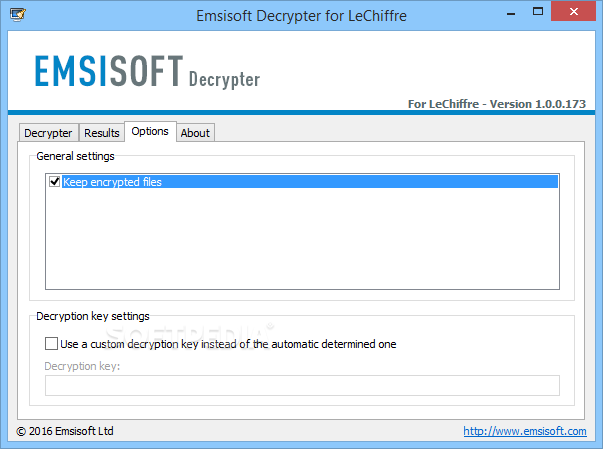Click the 'Decryption key:' label
Viewport: 603px width, 449px height.
82,366
